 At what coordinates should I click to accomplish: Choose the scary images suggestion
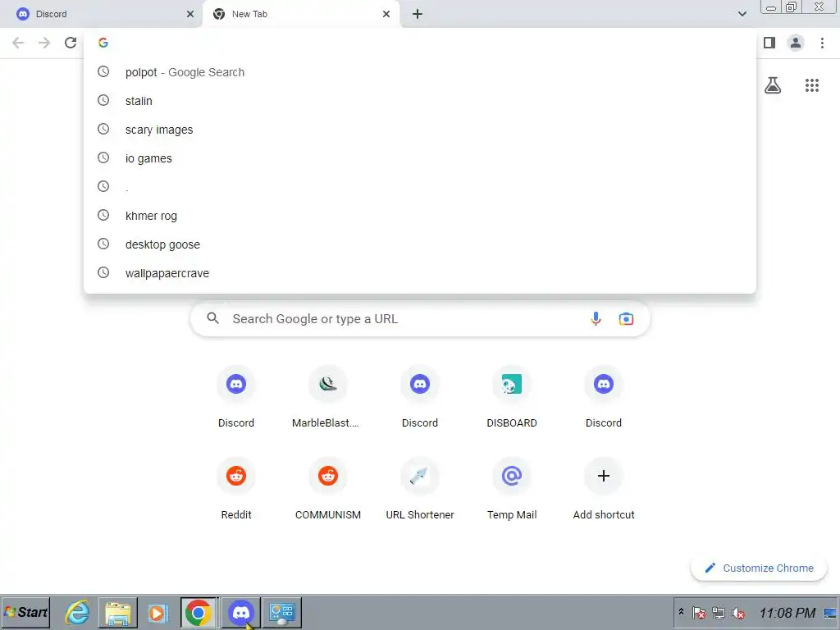(x=420, y=130)
